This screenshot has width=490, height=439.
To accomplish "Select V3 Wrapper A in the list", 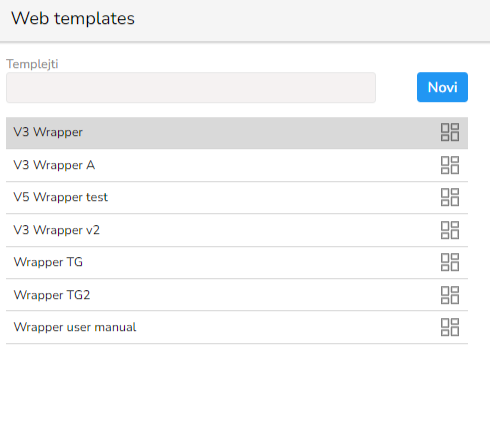I will pos(237,165).
